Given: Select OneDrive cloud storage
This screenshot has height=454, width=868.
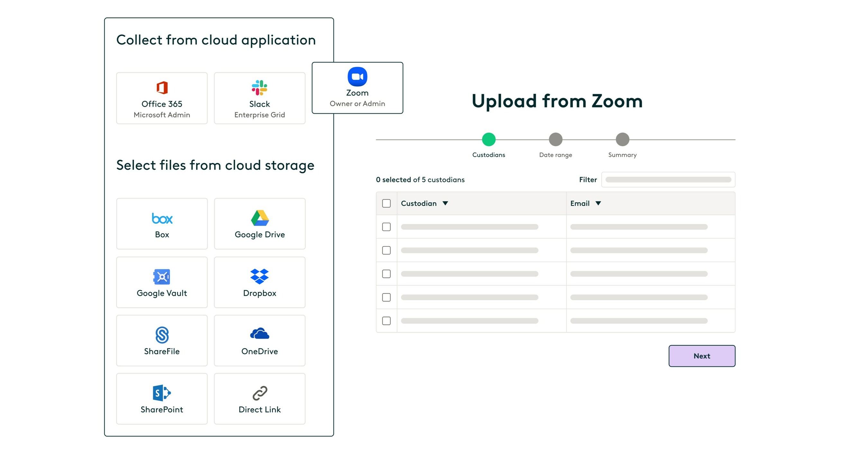Looking at the screenshot, I should (x=259, y=341).
